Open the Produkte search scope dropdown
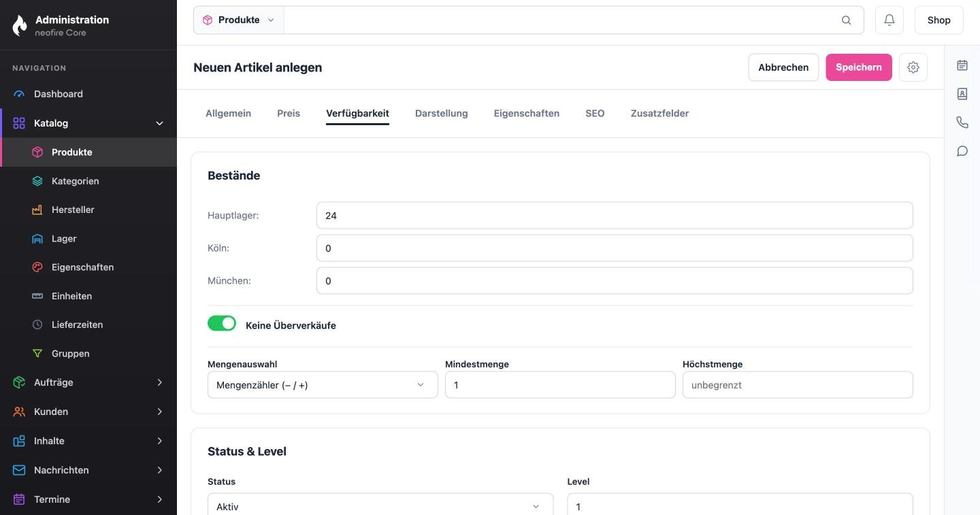The image size is (980, 515). pos(238,20)
